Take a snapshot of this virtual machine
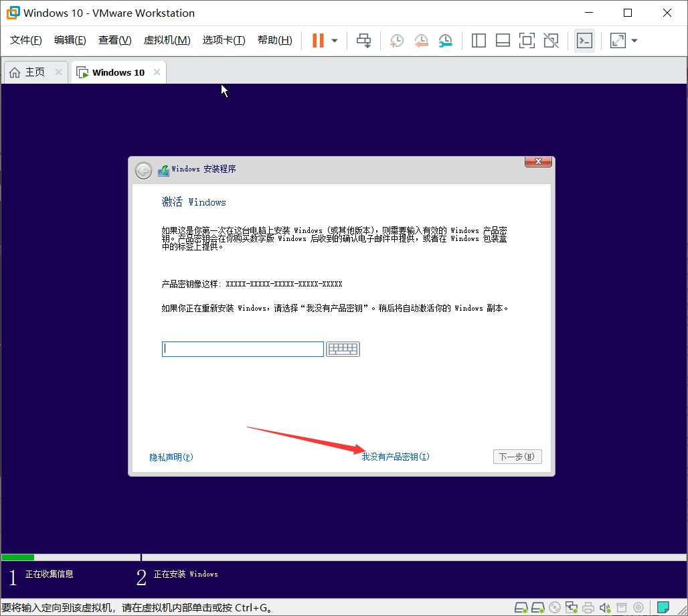 coord(397,41)
